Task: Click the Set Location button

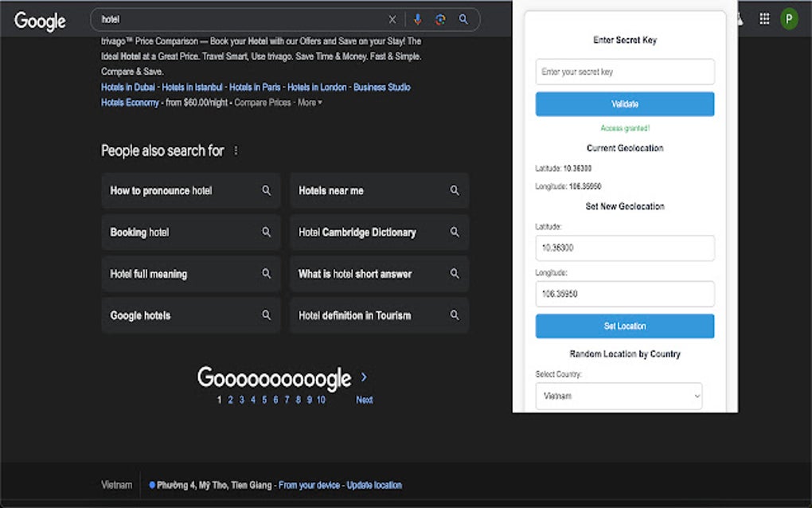Action: [x=624, y=326]
